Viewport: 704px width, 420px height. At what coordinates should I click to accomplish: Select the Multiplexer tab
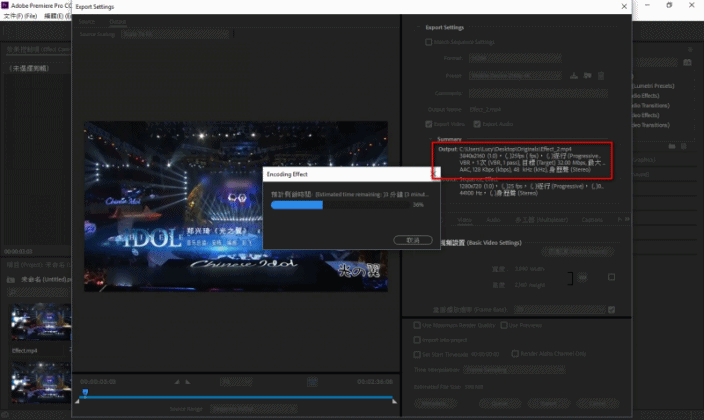(x=541, y=220)
